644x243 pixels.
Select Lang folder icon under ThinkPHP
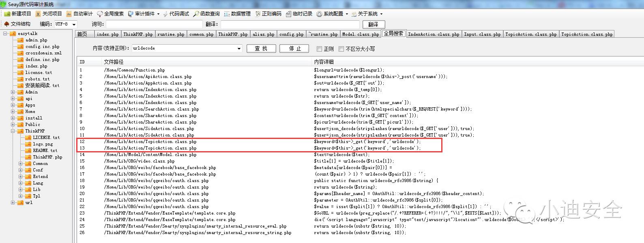point(28,183)
